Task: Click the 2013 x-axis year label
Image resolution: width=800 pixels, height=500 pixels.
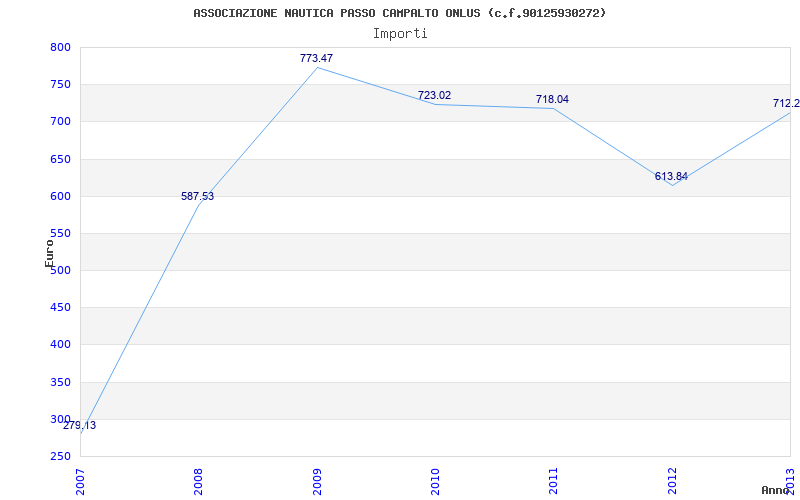Action: 790,481
